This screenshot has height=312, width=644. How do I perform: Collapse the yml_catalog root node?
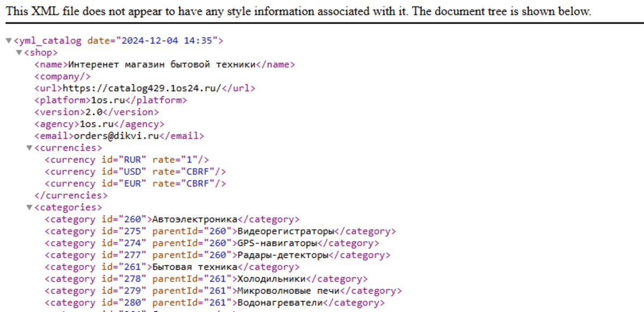9,41
